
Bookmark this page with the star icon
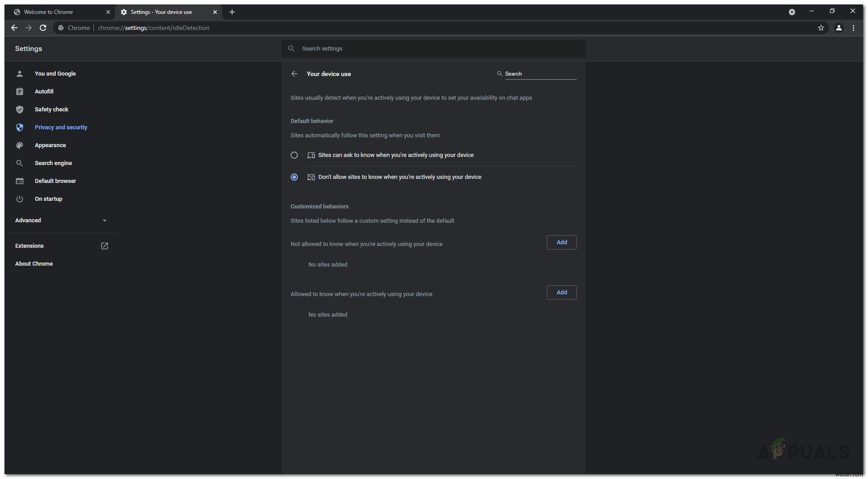pos(821,28)
